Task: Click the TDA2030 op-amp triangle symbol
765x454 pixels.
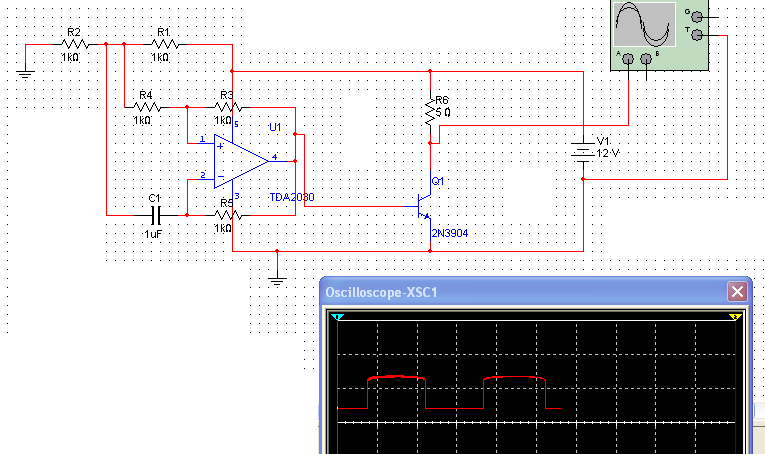Action: pos(238,160)
